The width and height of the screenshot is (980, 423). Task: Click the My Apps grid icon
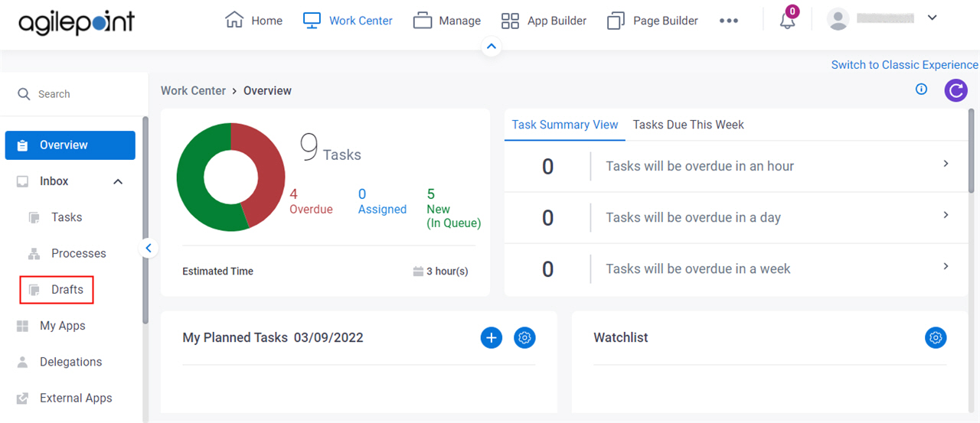tap(22, 326)
